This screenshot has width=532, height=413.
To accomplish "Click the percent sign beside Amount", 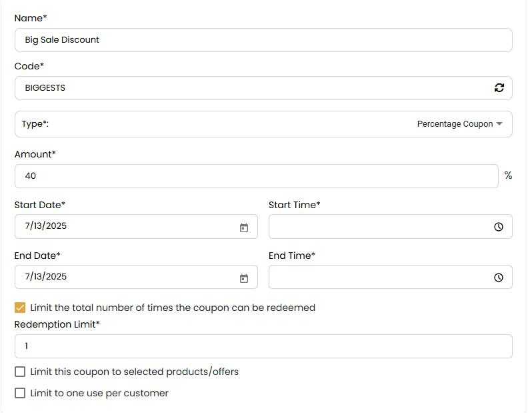I will (x=508, y=175).
